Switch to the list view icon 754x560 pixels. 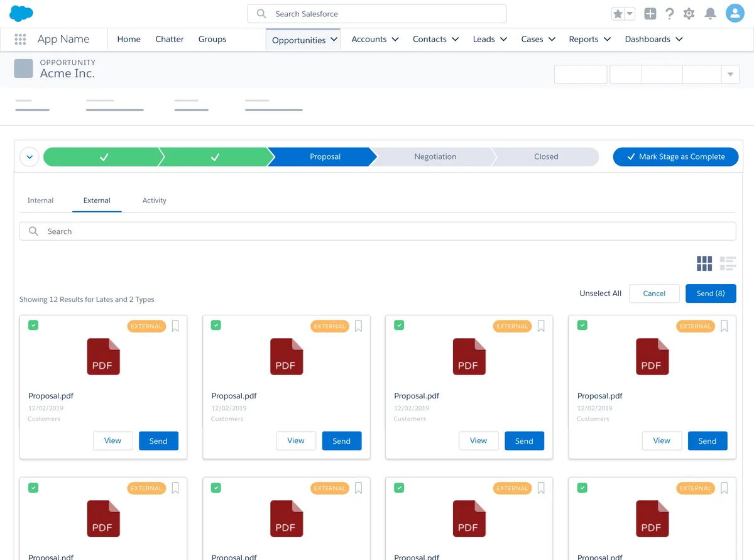pos(728,263)
